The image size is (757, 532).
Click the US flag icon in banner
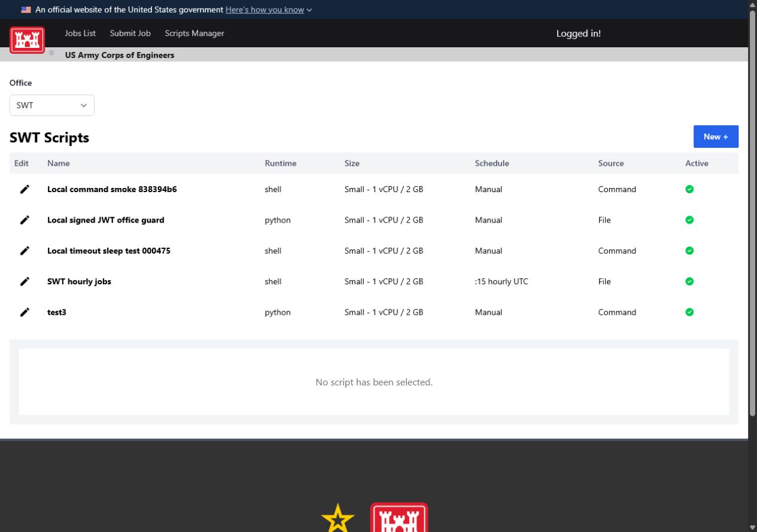click(x=26, y=10)
